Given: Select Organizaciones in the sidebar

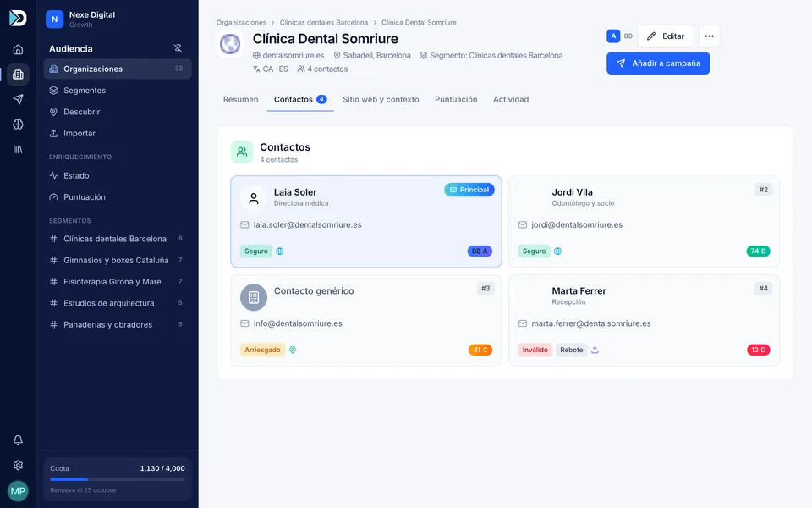Looking at the screenshot, I should [x=118, y=69].
